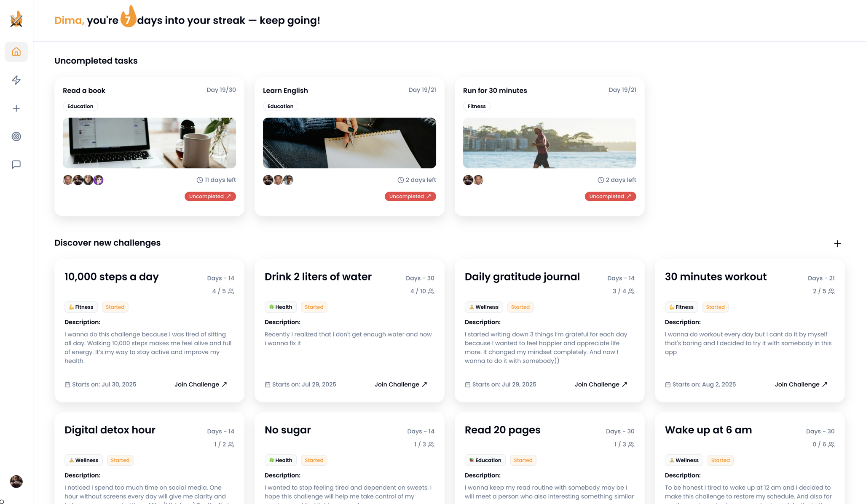This screenshot has height=504, width=866.
Task: Toggle the Started badge on 10,000 steps card
Action: [115, 307]
